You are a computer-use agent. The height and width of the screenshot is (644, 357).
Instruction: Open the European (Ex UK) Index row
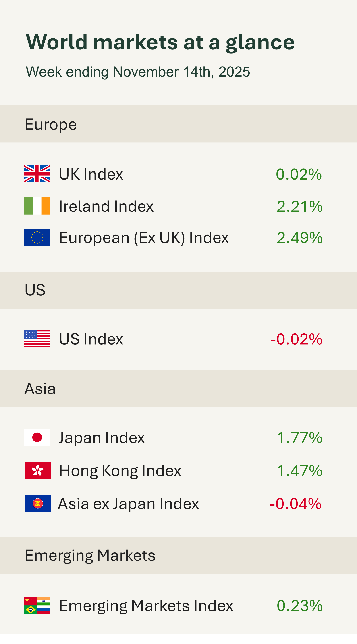pyautogui.click(x=144, y=238)
